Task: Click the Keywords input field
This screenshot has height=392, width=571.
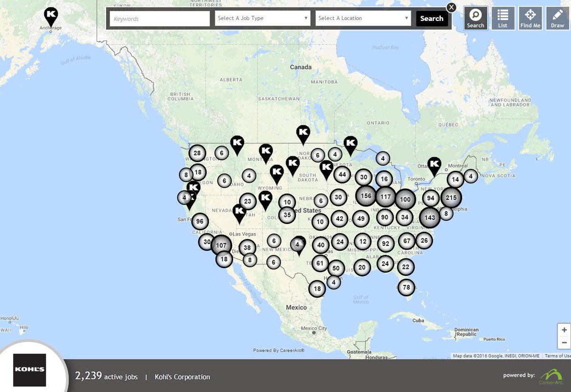Action: tap(159, 19)
